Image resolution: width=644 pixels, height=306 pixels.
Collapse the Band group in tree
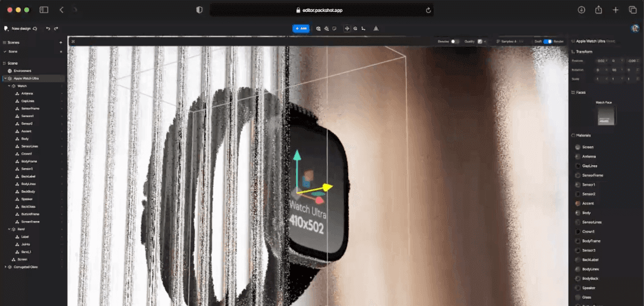pyautogui.click(x=10, y=229)
